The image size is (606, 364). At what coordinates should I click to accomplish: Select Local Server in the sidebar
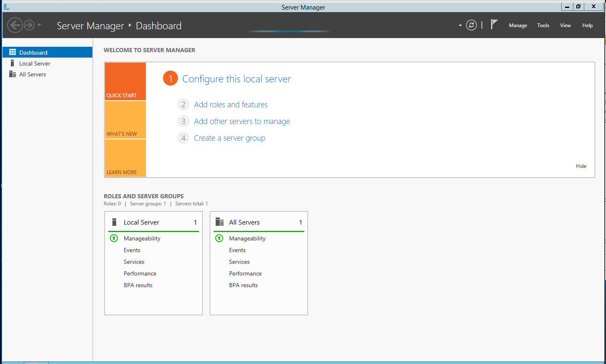(35, 63)
